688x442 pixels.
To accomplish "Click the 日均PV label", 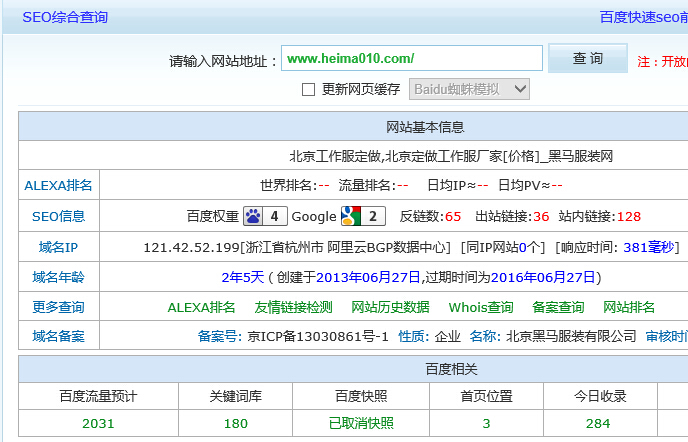I will pos(524,186).
